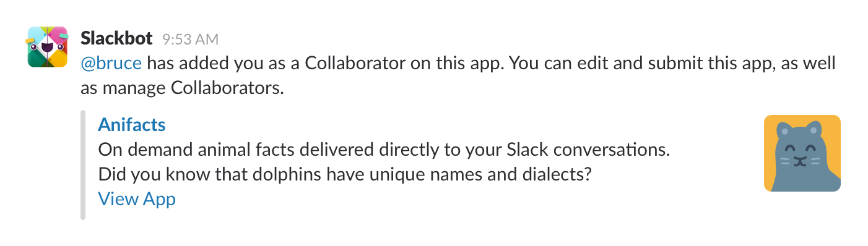The height and width of the screenshot is (246, 868).
Task: Click the 9:53 AM message timestamp
Action: pyautogui.click(x=190, y=40)
